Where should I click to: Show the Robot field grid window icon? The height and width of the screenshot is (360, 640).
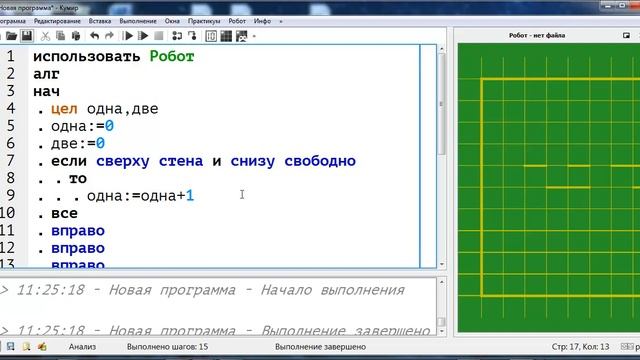[x=226, y=36]
